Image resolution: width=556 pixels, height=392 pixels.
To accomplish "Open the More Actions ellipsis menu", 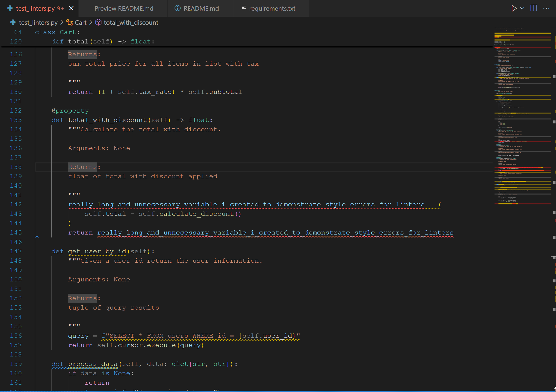I will point(546,8).
